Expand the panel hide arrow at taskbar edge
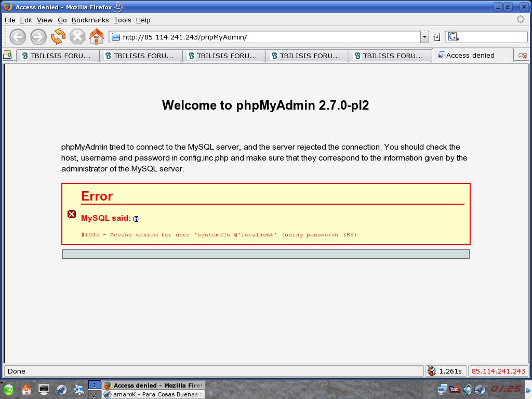Screen dimensions: 532x399 tap(528, 391)
